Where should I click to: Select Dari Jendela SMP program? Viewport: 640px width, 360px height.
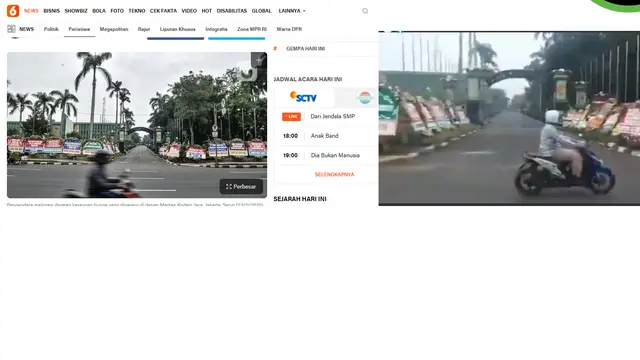coord(333,116)
